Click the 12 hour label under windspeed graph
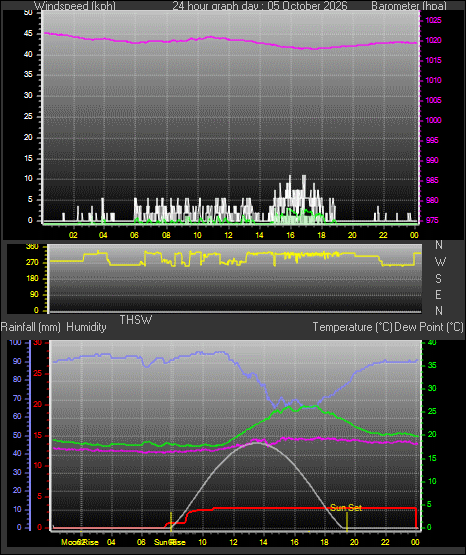This screenshot has width=466, height=555. point(228,235)
